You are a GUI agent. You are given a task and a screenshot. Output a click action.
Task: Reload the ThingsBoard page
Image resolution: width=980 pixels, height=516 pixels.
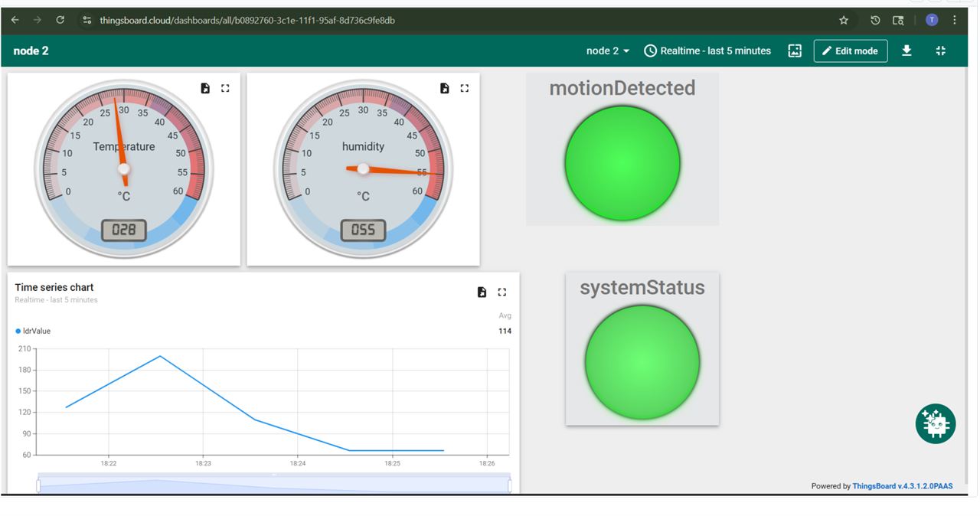point(60,20)
